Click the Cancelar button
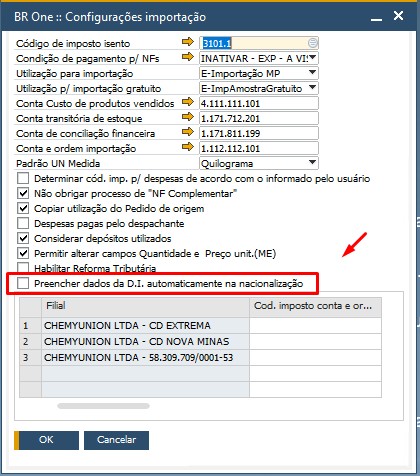The image size is (420, 476). tap(116, 440)
